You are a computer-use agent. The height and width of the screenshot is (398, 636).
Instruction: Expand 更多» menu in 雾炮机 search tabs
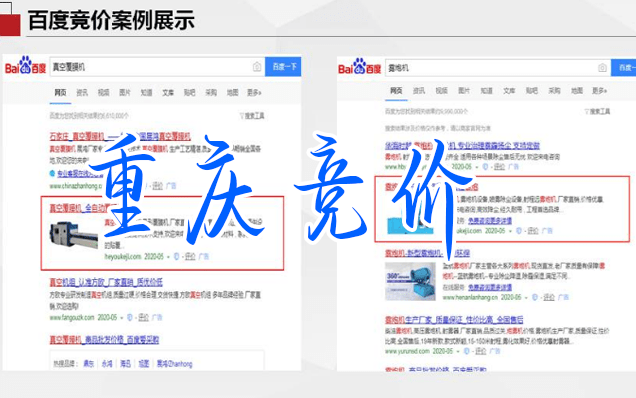pyautogui.click(x=599, y=90)
